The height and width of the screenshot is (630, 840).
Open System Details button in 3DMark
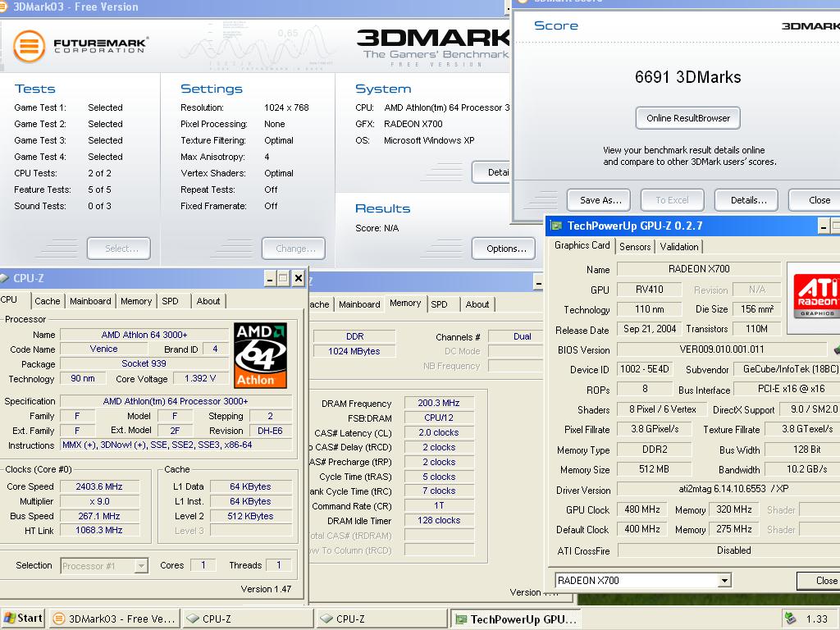tap(491, 172)
